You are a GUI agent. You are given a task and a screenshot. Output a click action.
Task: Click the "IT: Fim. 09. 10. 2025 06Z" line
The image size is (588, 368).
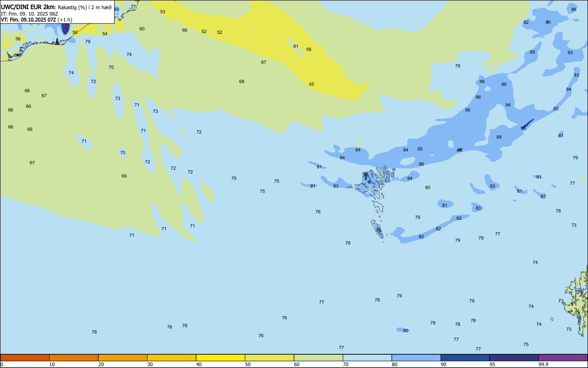29,14
